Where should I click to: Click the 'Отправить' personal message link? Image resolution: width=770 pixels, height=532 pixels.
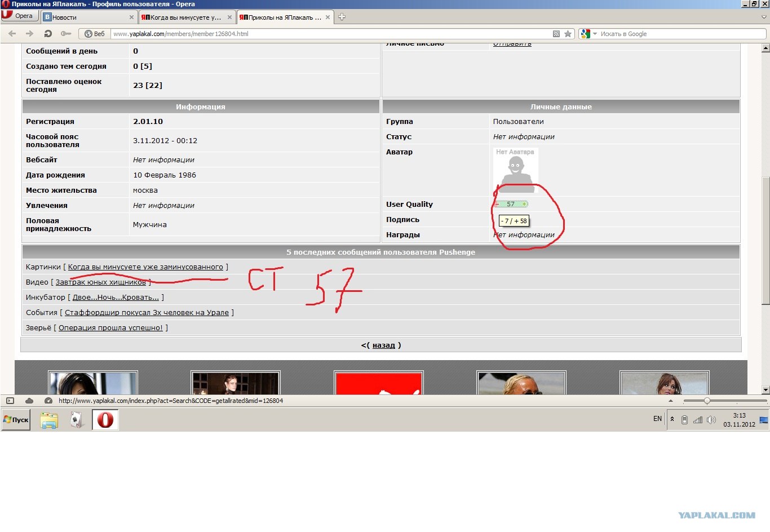pos(512,44)
